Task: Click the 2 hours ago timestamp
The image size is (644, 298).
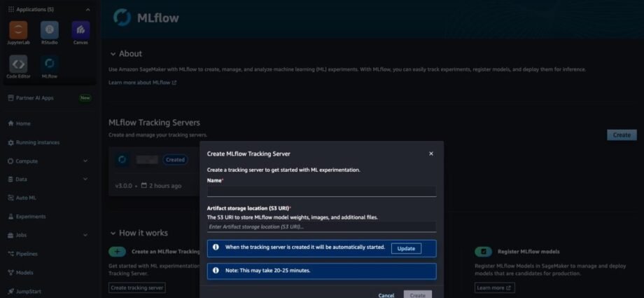Action: point(164,186)
